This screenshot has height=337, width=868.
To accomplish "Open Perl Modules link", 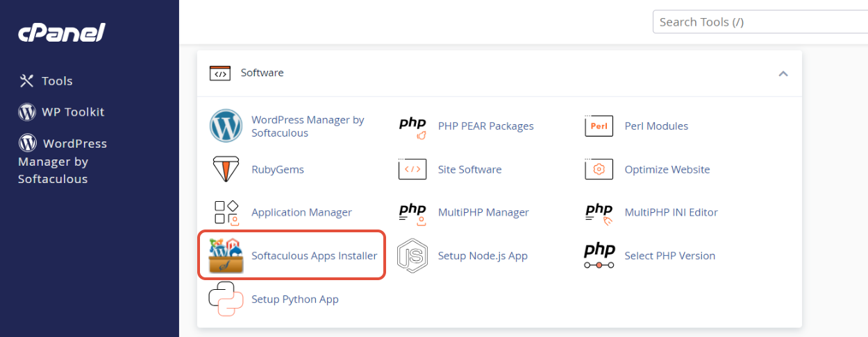I will (656, 126).
